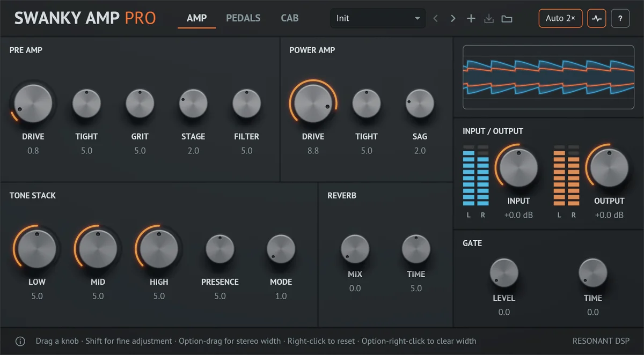Click the Power Amp DRIVE knob
The image size is (644, 355).
313,103
